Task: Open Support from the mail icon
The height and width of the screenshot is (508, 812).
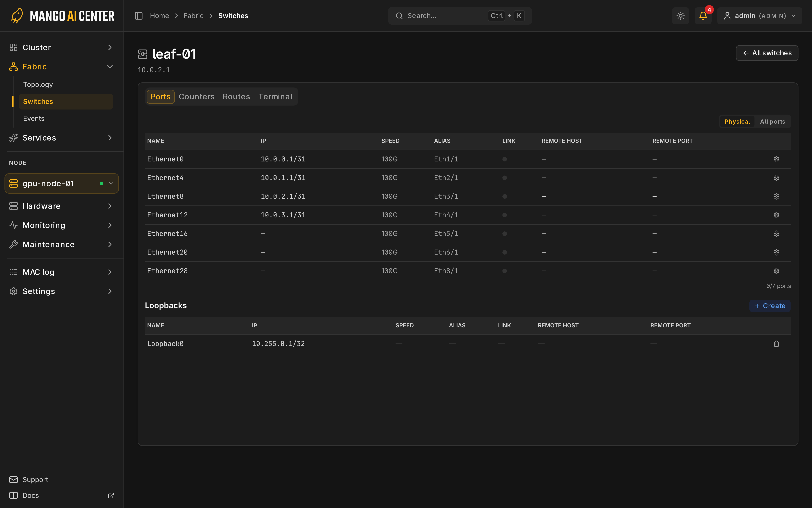Action: coord(13,480)
